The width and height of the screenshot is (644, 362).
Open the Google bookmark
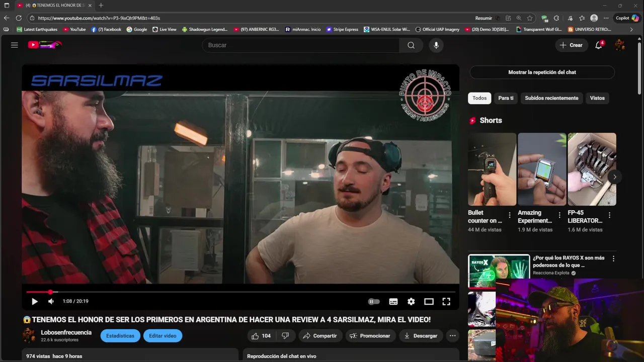[137, 30]
